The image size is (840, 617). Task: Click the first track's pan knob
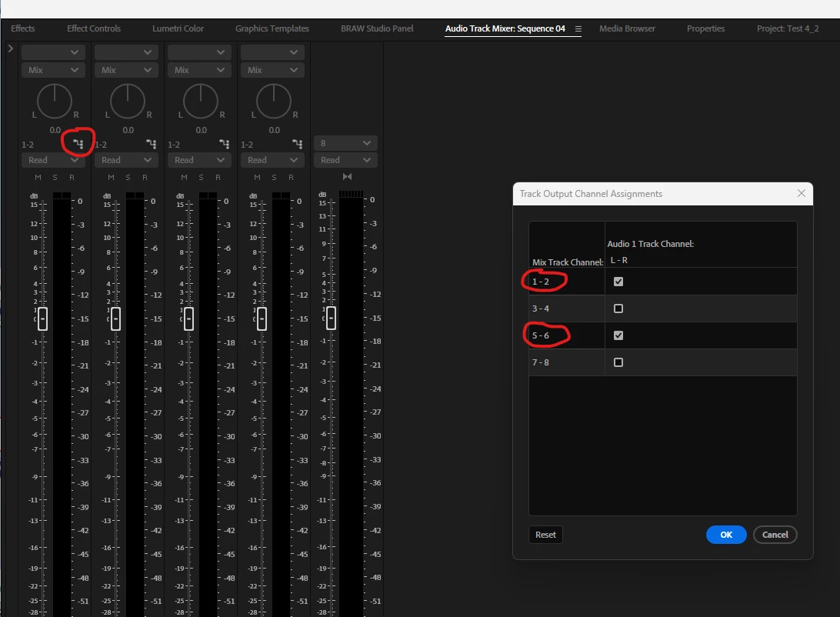[x=54, y=101]
